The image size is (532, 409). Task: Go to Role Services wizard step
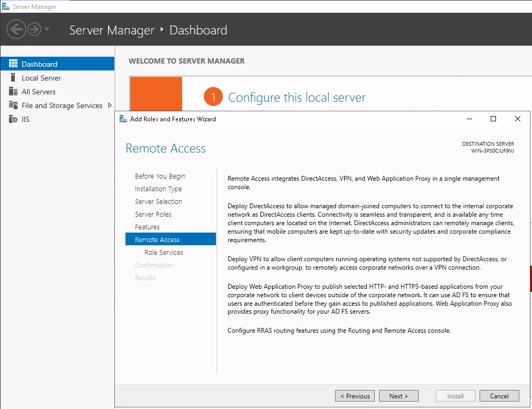pyautogui.click(x=164, y=252)
